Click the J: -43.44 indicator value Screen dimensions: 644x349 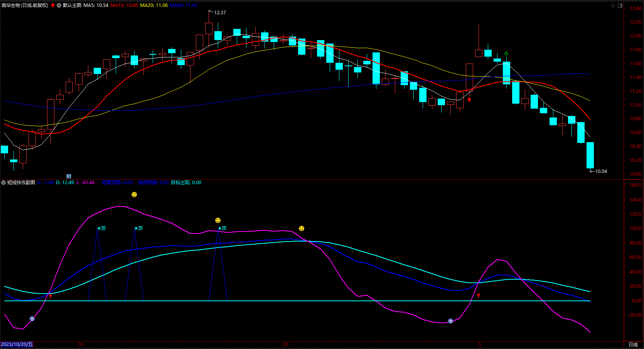coord(85,183)
